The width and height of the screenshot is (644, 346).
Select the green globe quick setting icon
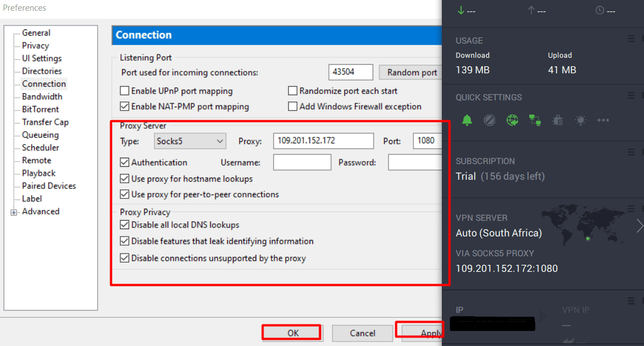[512, 120]
